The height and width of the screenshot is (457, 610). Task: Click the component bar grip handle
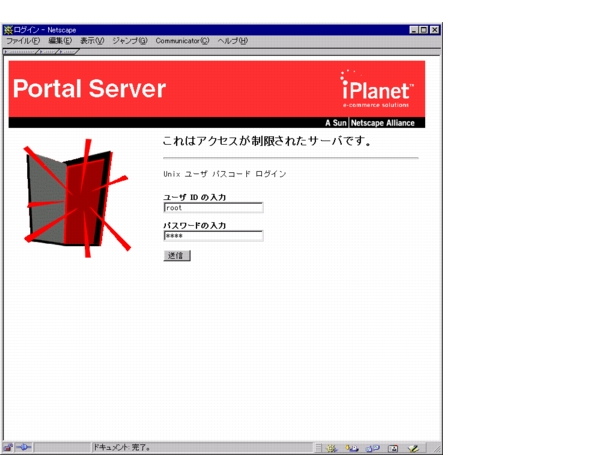point(318,448)
